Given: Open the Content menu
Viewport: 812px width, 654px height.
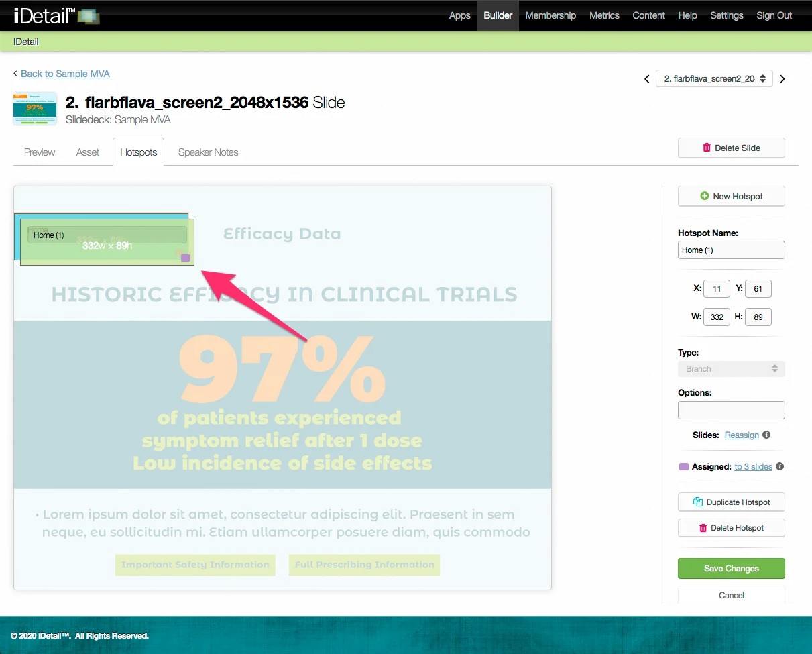Looking at the screenshot, I should (649, 15).
